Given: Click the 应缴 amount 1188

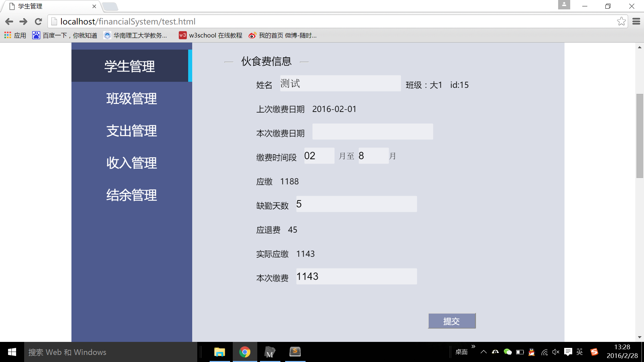Looking at the screenshot, I should click(289, 182).
